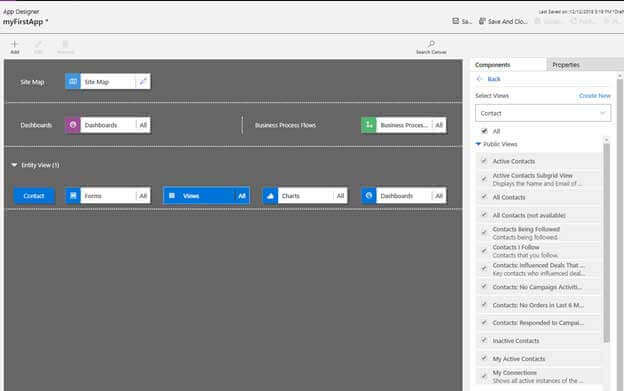The width and height of the screenshot is (624, 391).
Task: Open All dropdown on Contact row Dashboards tile
Action: [x=439, y=196]
